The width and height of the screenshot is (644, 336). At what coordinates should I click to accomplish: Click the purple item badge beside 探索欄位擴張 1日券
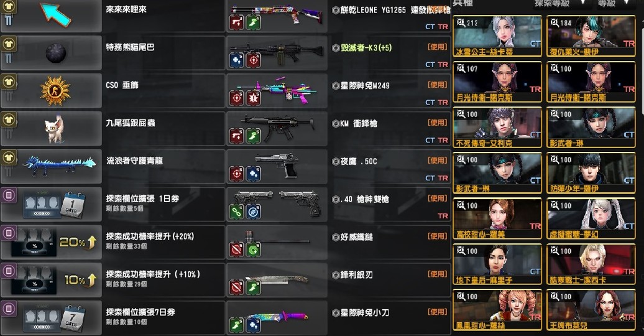click(x=9, y=195)
